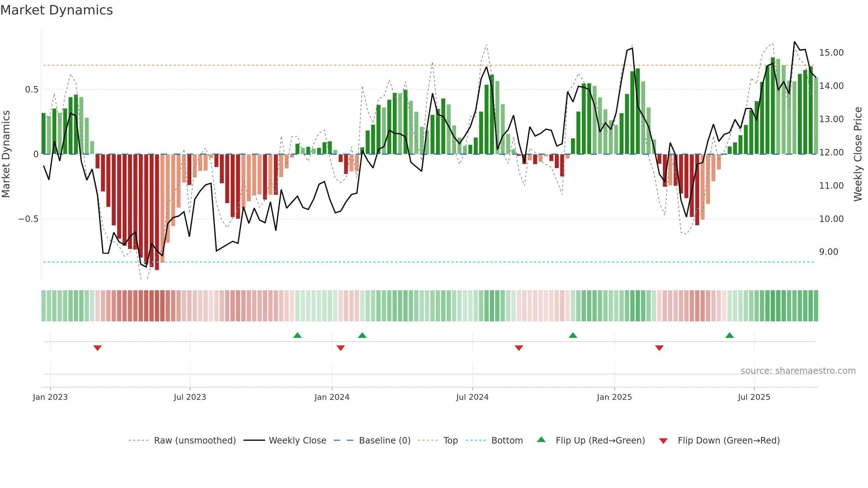Screen dimensions: 868x488
Task: Select the green flip-up marker before Jan 2025
Action: click(x=573, y=335)
